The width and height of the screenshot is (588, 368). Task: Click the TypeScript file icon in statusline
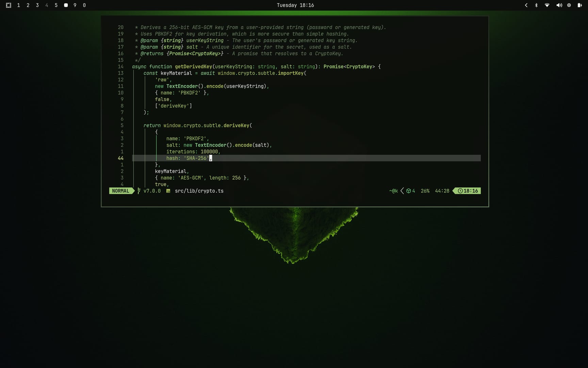(x=168, y=191)
